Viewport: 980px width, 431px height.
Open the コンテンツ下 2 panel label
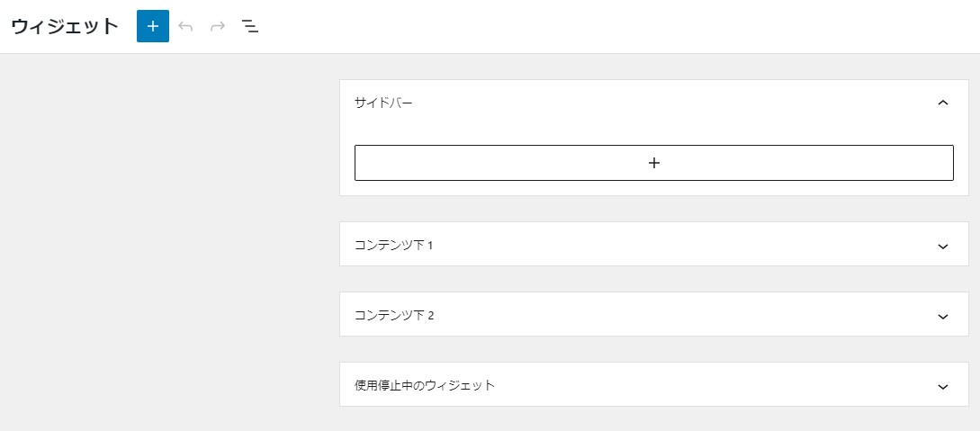[x=394, y=315]
